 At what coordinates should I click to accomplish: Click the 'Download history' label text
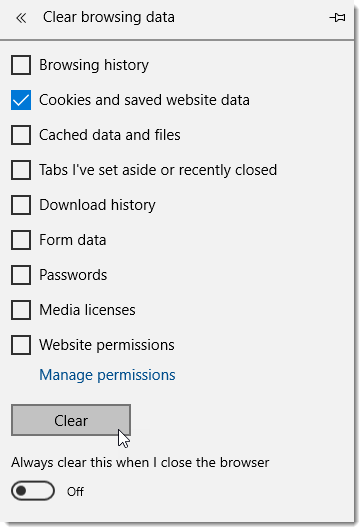[97, 205]
